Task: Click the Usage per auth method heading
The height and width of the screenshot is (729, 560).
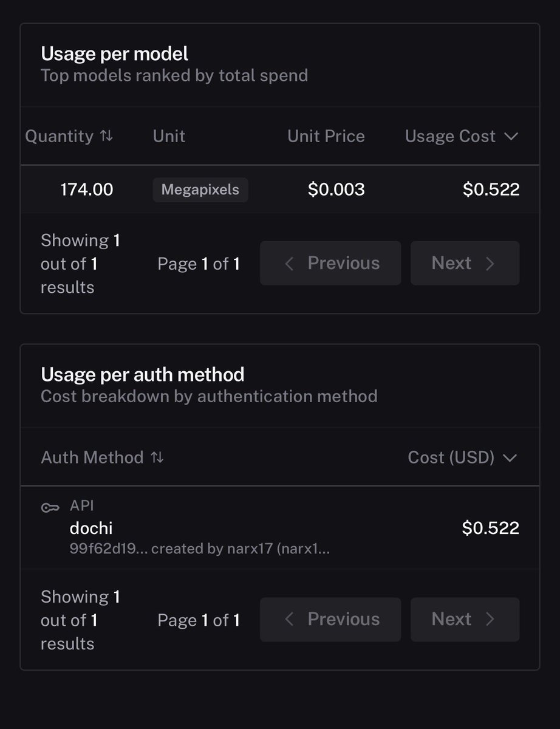Action: [142, 374]
